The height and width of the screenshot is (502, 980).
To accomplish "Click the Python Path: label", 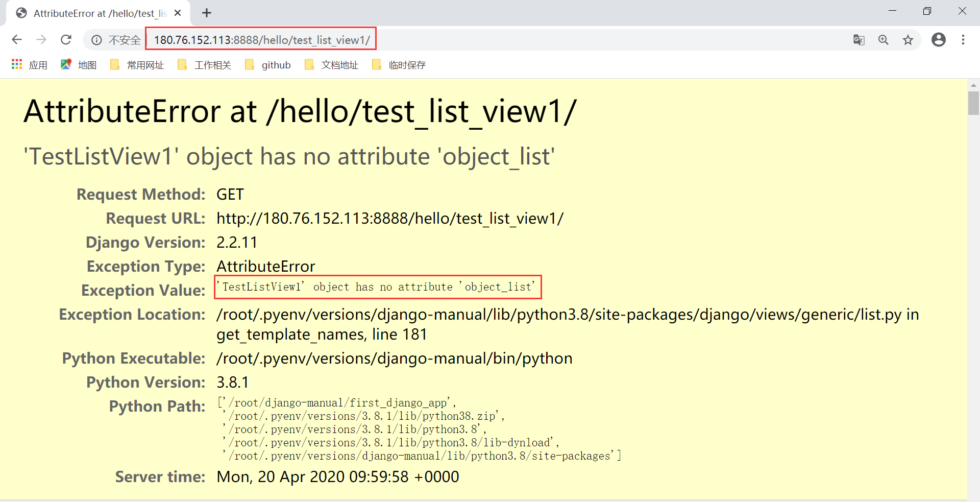I will [157, 407].
